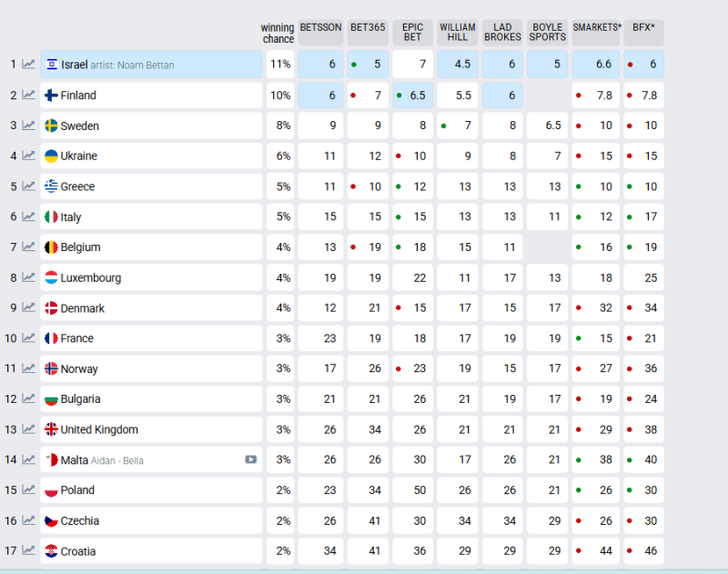Open the Czechia entry link
This screenshot has height=574, width=728.
pyautogui.click(x=80, y=521)
